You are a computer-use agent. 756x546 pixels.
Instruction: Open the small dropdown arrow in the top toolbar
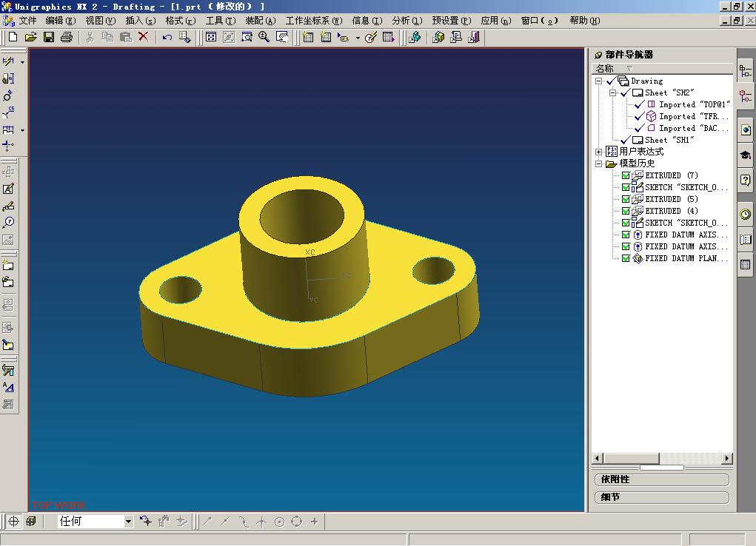click(358, 38)
